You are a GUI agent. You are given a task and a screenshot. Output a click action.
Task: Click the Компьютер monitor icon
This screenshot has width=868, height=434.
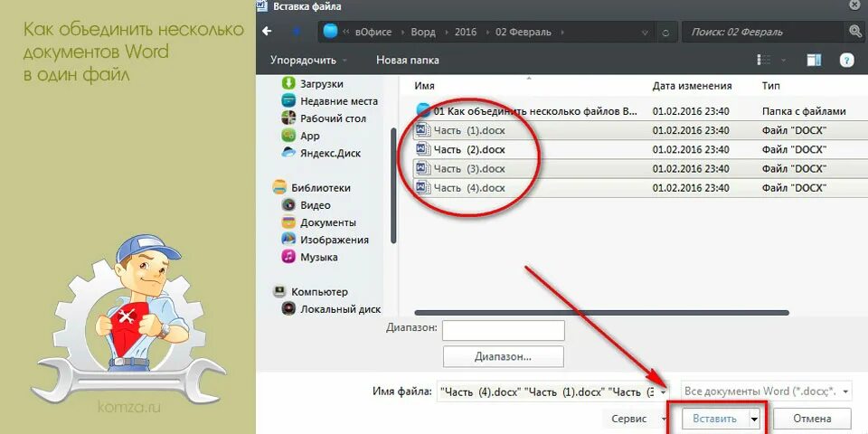279,292
